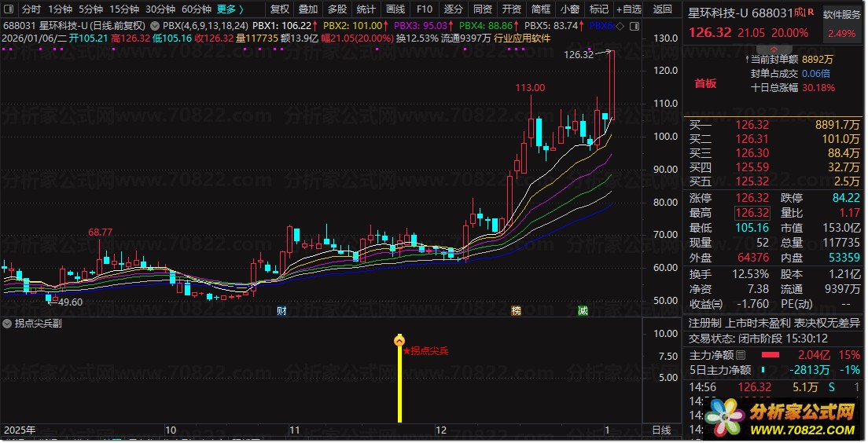Open the 复权 adjustment option
The width and height of the screenshot is (868, 443).
[x=280, y=9]
